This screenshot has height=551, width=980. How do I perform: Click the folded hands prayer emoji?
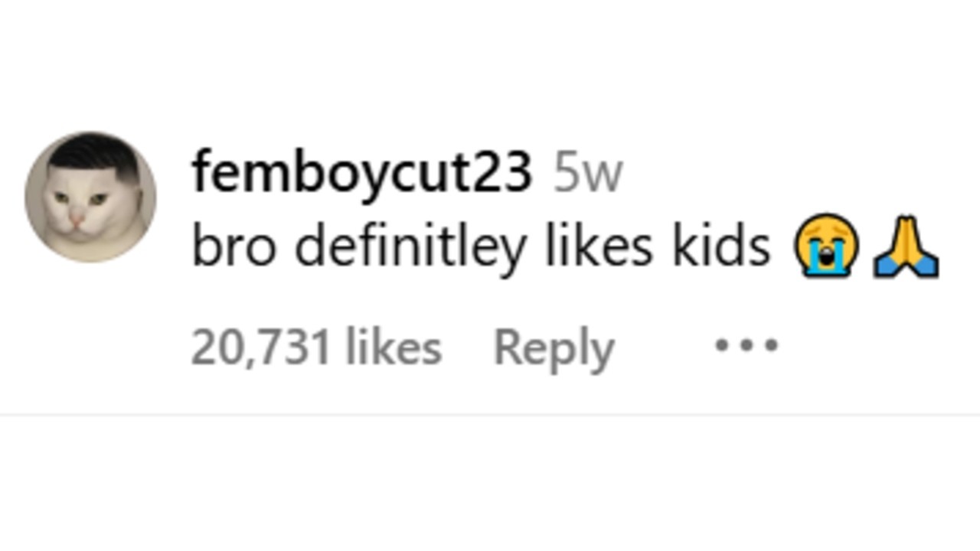point(906,246)
